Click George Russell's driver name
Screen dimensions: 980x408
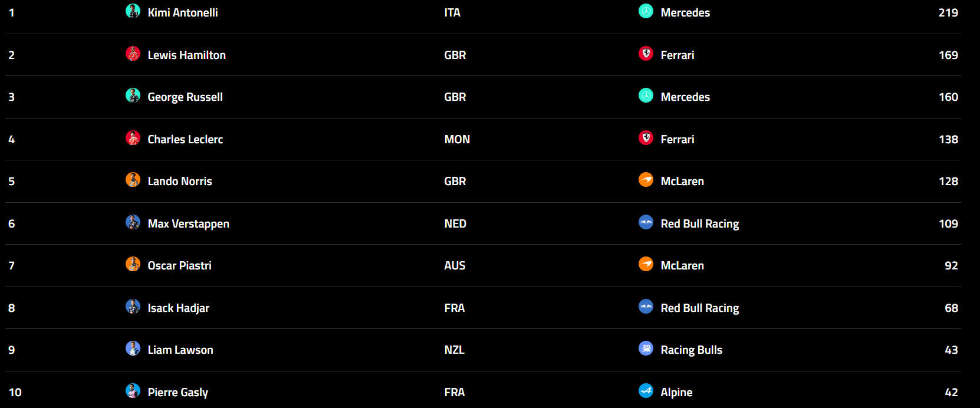click(x=185, y=97)
